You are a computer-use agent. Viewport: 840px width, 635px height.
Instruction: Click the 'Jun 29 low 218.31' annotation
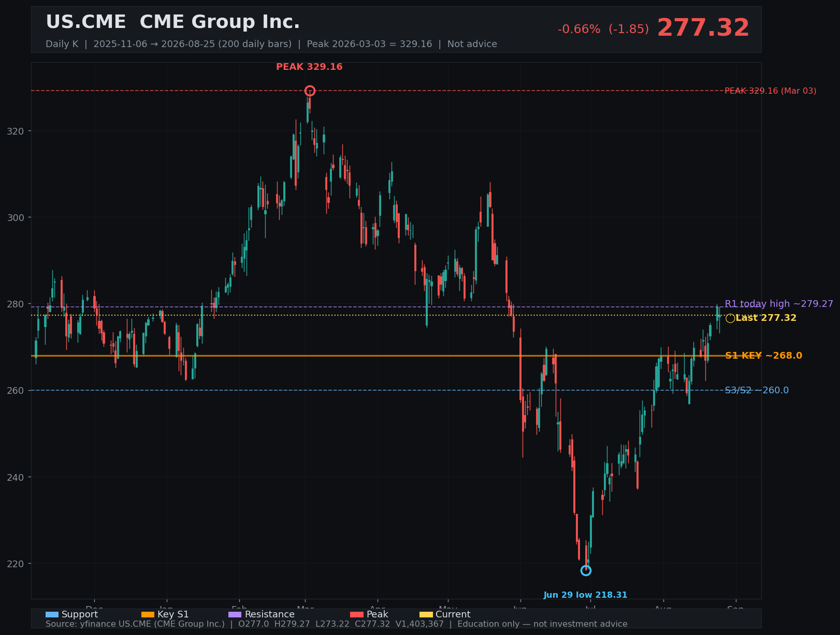click(585, 595)
